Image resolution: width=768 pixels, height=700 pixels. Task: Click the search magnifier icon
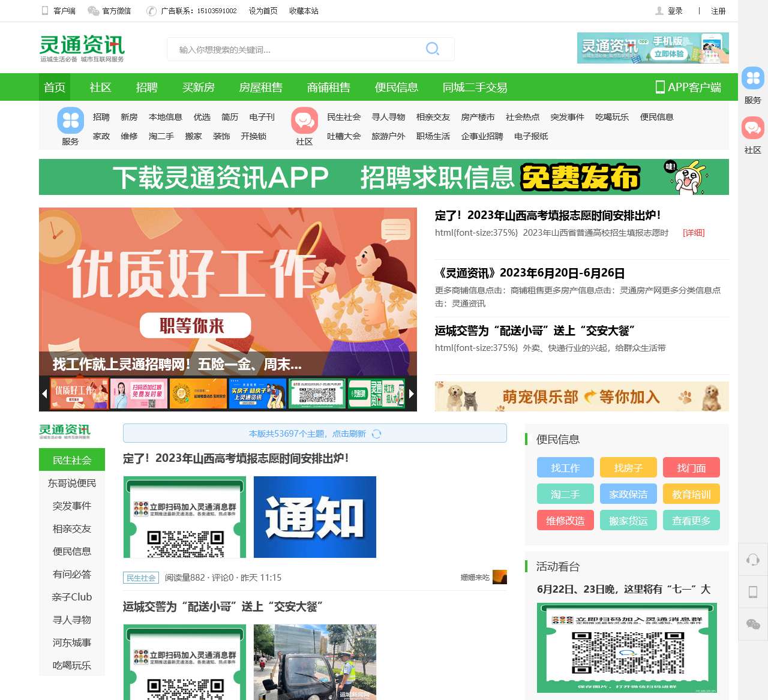click(x=432, y=49)
